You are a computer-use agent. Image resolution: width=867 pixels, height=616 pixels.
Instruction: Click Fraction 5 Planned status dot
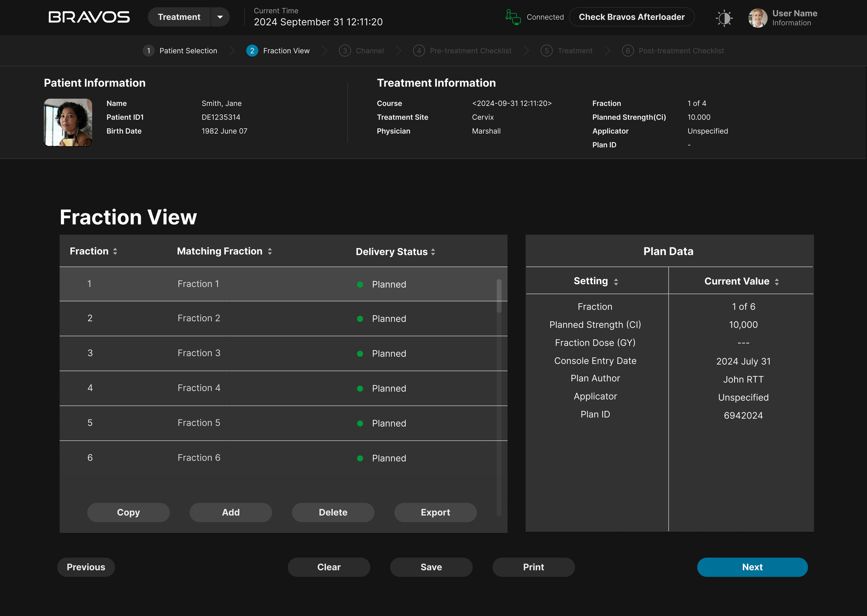click(360, 423)
